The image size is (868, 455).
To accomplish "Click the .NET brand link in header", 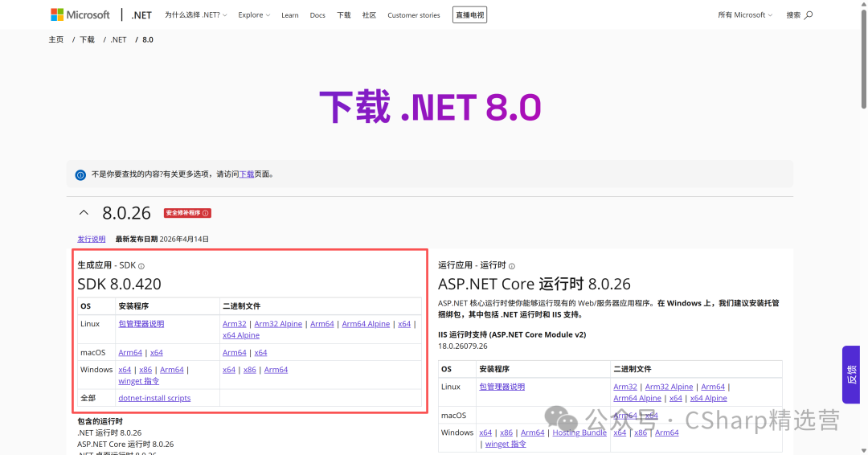I will click(141, 15).
